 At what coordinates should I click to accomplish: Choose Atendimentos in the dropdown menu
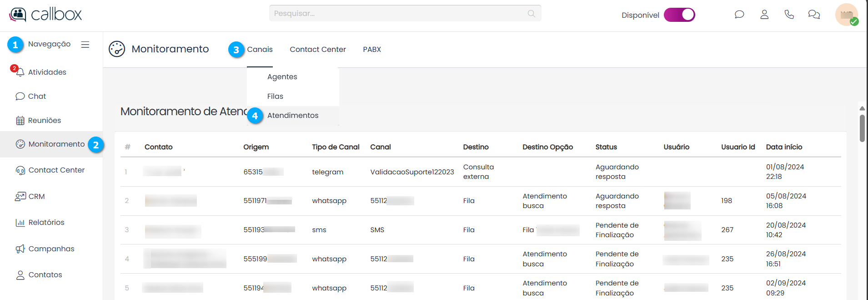tap(292, 116)
